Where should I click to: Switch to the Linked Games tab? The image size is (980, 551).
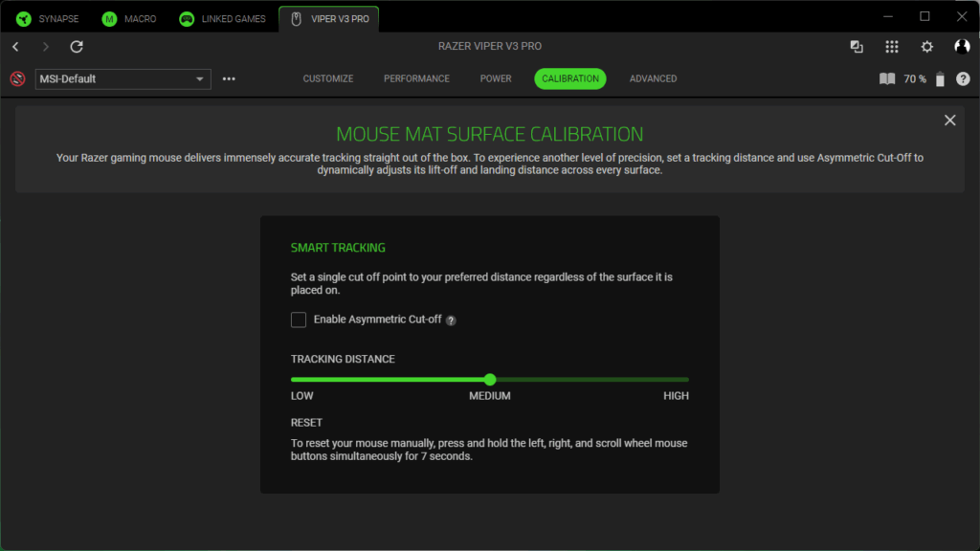[225, 18]
